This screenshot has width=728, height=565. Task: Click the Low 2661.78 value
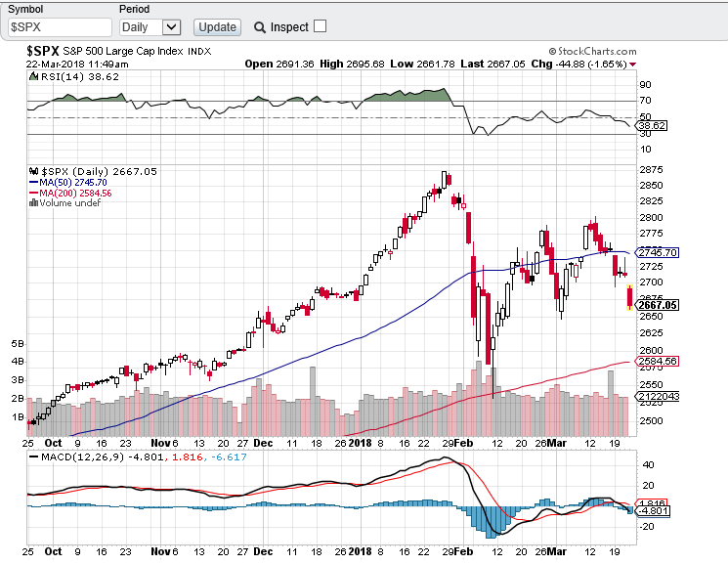422,65
